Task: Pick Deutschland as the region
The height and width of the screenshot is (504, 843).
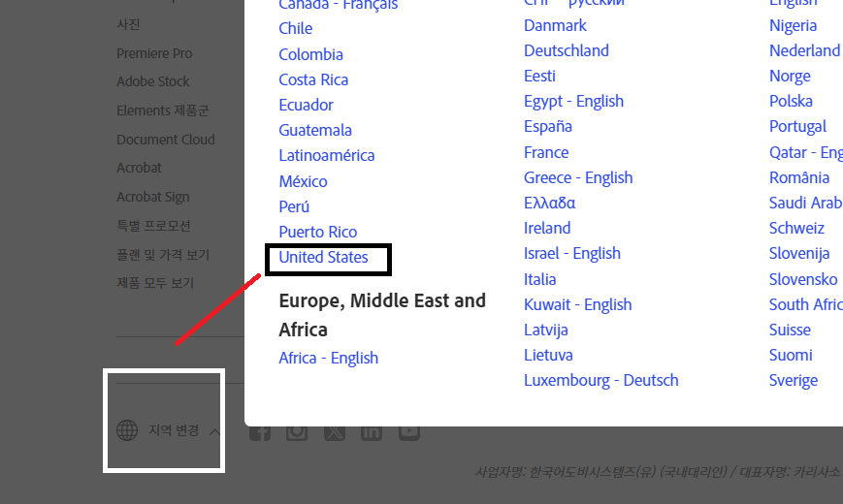Action: click(566, 50)
